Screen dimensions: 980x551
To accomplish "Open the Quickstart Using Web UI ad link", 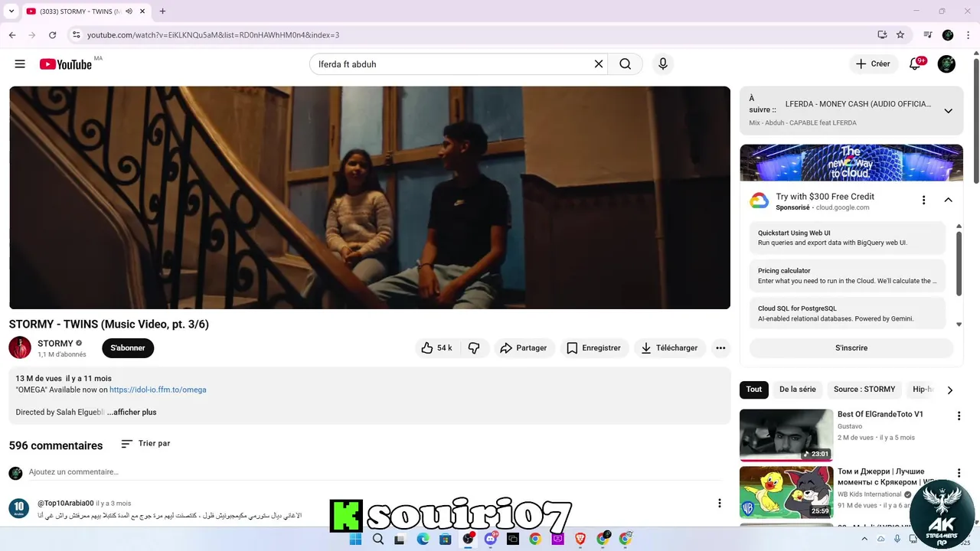I will click(848, 238).
